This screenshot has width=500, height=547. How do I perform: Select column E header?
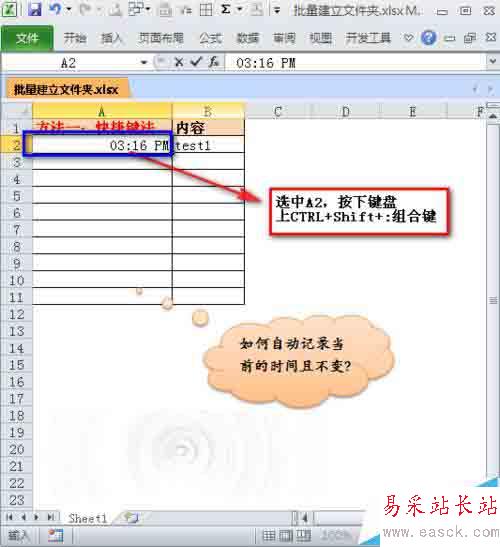click(413, 112)
